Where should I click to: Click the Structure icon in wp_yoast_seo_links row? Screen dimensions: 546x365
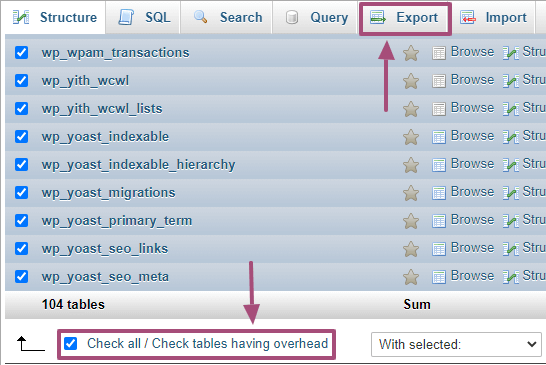click(511, 249)
